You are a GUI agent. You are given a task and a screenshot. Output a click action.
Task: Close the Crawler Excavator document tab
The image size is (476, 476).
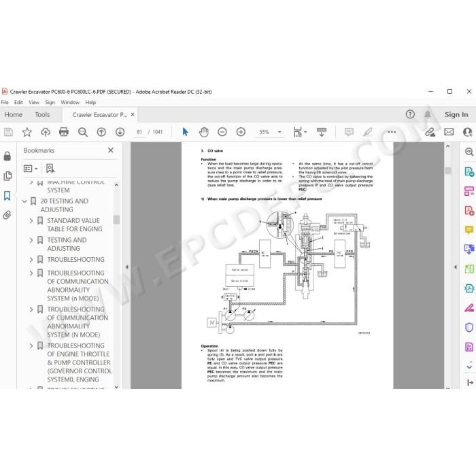pos(133,114)
